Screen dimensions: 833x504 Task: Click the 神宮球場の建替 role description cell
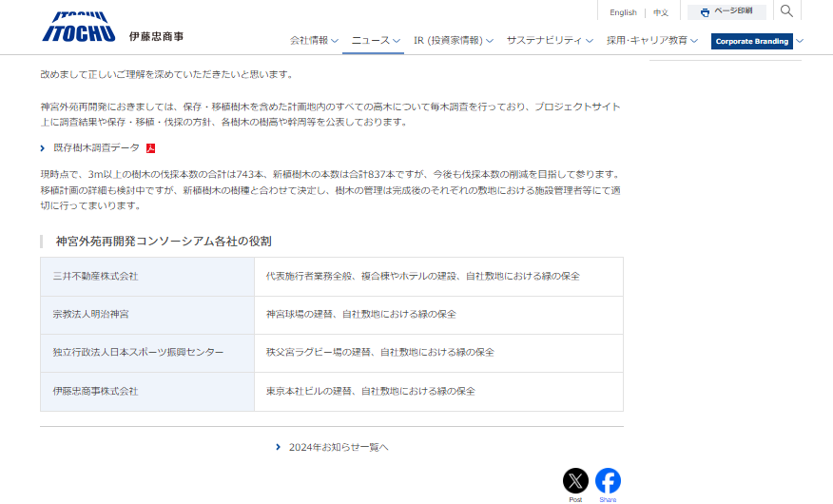pyautogui.click(x=438, y=315)
